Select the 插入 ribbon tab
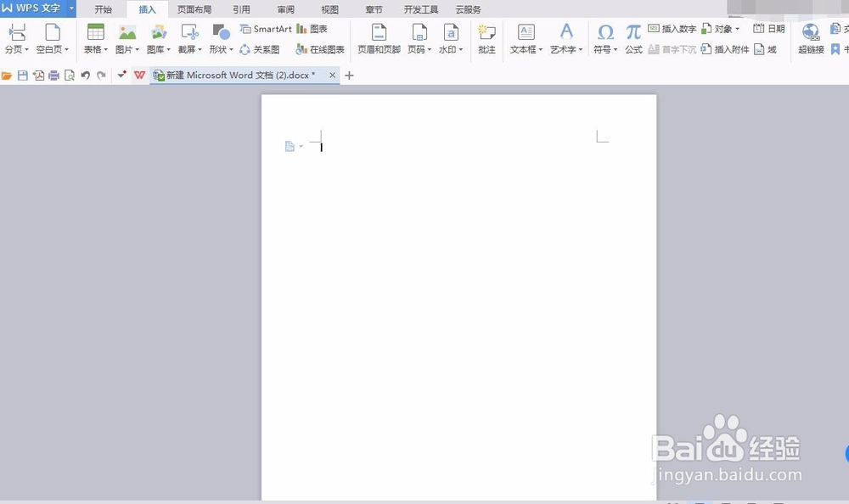Screen dimensions: 849x504 click(147, 9)
